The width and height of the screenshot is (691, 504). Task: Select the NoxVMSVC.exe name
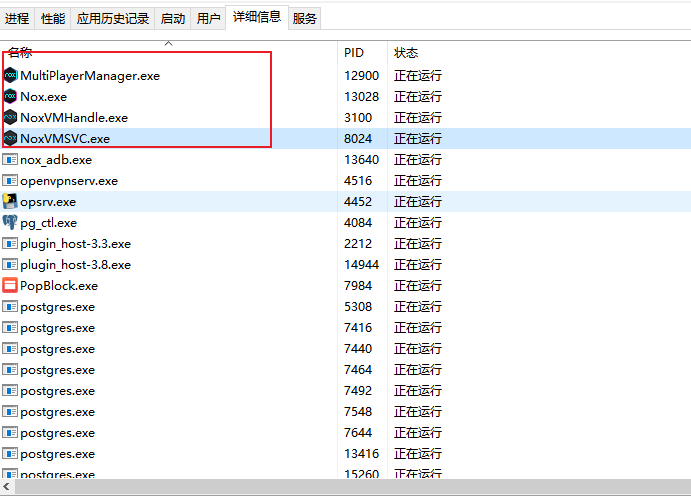(x=65, y=139)
